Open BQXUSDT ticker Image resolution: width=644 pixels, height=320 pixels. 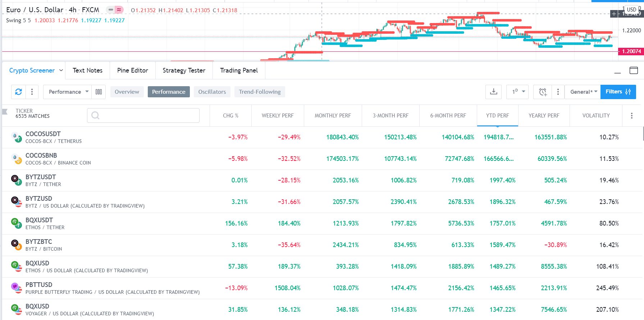[39, 220]
